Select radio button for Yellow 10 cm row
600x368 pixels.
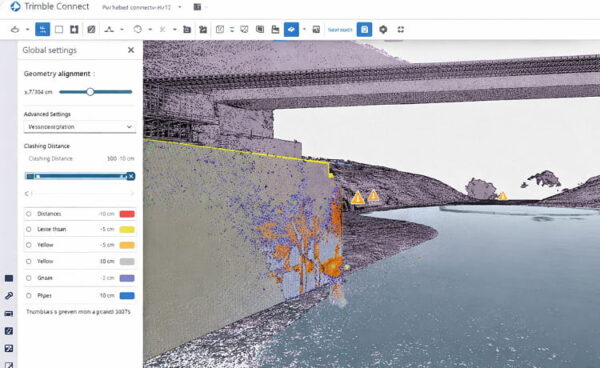[29, 261]
